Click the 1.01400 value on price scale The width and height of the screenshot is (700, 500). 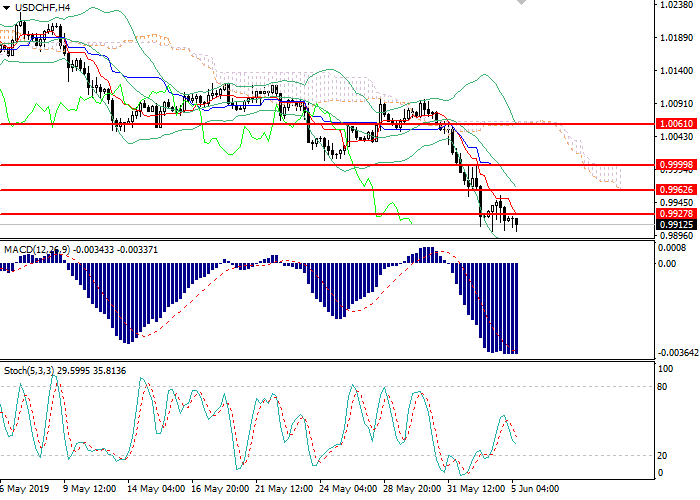(x=676, y=71)
